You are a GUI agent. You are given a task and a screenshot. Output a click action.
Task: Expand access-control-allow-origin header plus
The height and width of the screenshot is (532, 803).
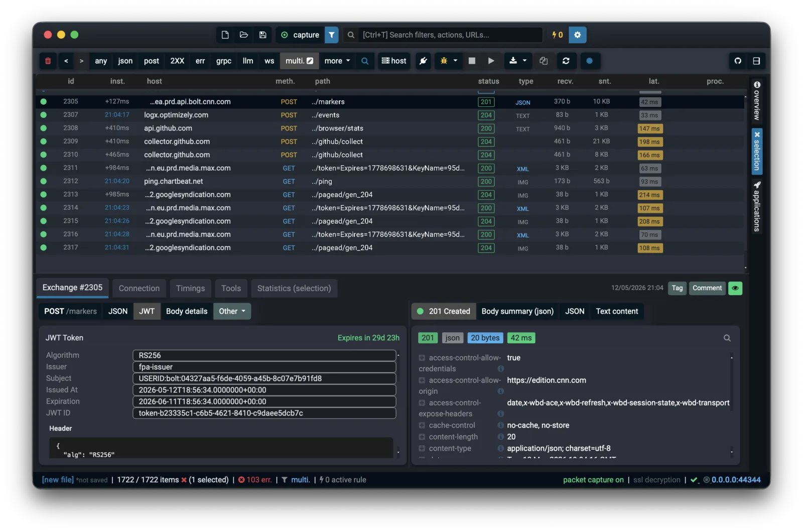pos(422,380)
